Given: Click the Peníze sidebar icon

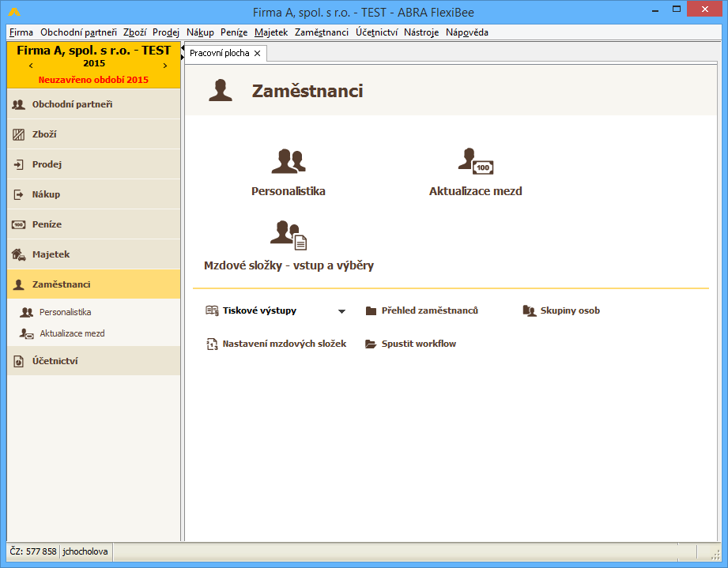Looking at the screenshot, I should click(x=18, y=224).
